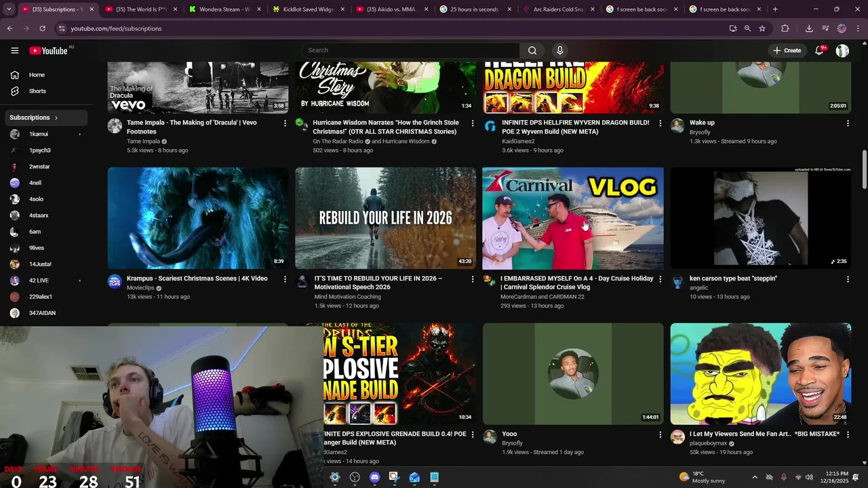Open the Brysofly channel under Wake up
Viewport: 868px width, 488px height.
700,132
